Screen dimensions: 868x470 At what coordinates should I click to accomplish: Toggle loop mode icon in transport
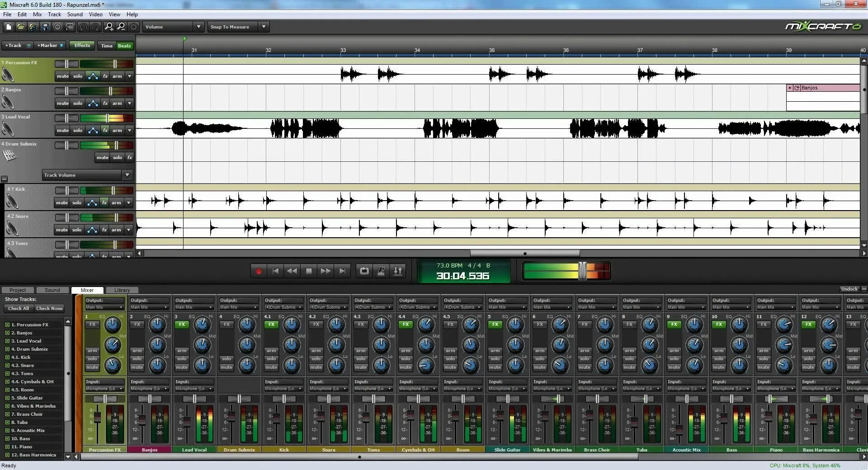coord(364,271)
